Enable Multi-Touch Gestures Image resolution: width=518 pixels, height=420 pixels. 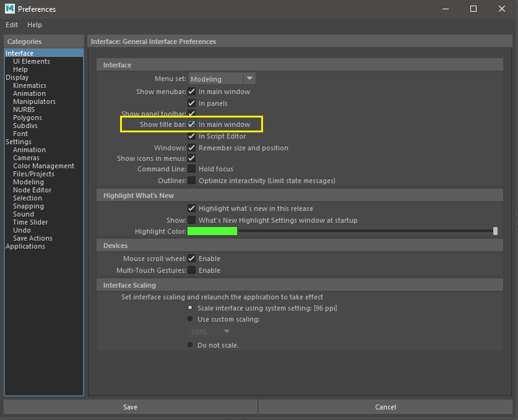click(x=192, y=270)
